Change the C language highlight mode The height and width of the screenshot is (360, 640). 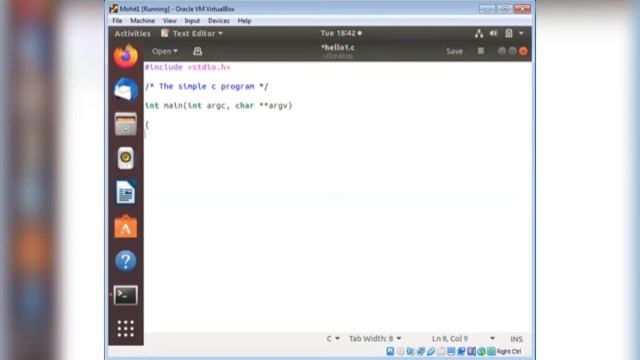[333, 339]
